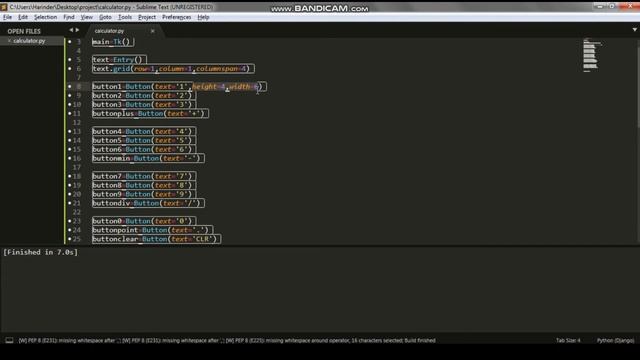Place cursor on the buttonpoint=Button line
This screenshot has width=640, height=360.
coord(152,230)
